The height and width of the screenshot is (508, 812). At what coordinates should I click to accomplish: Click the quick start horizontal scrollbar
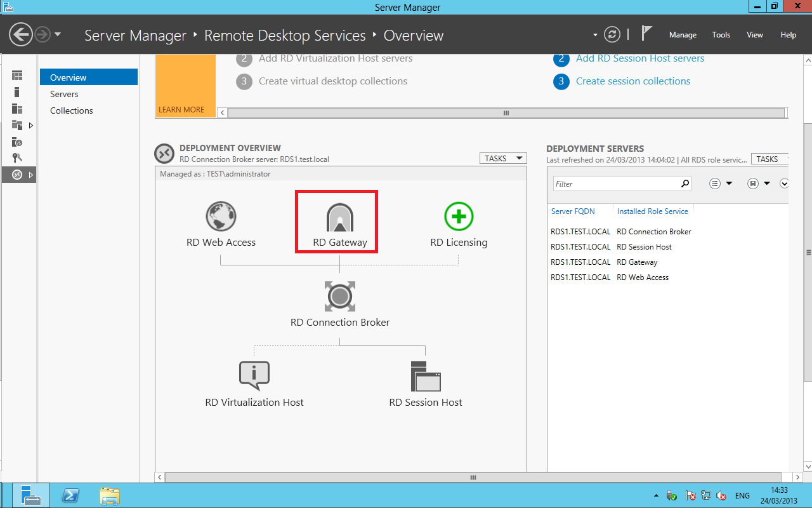click(x=506, y=113)
